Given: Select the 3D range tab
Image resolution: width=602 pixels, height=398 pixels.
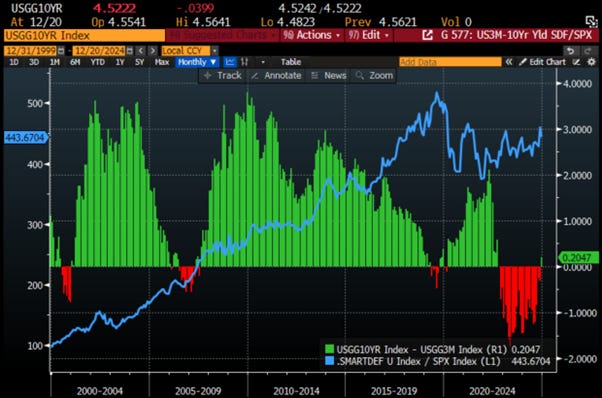Looking at the screenshot, I should (34, 62).
